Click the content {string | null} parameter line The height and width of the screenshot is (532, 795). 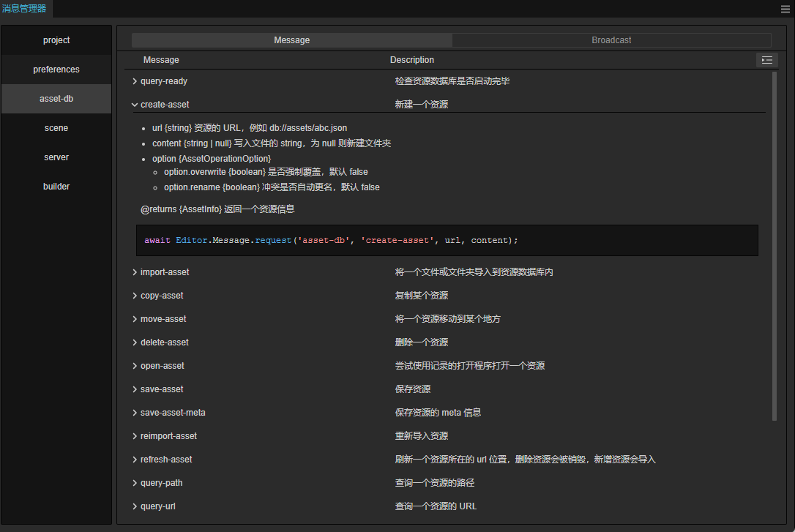[x=272, y=143]
